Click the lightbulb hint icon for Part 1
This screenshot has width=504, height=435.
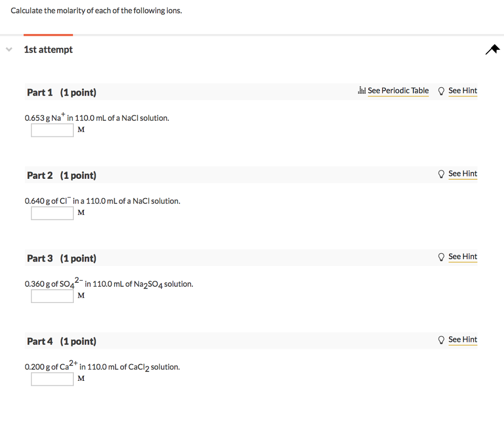pos(441,91)
